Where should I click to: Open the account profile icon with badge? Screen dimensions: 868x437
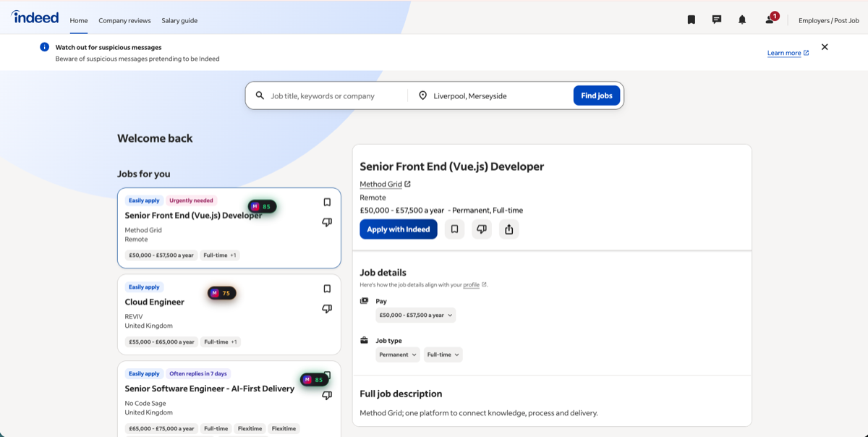[x=770, y=19]
